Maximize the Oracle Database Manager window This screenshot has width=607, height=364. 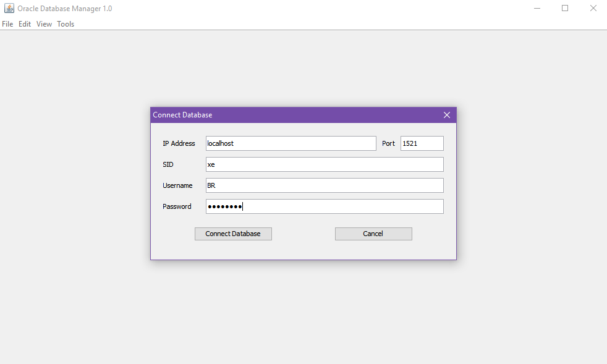pos(565,8)
